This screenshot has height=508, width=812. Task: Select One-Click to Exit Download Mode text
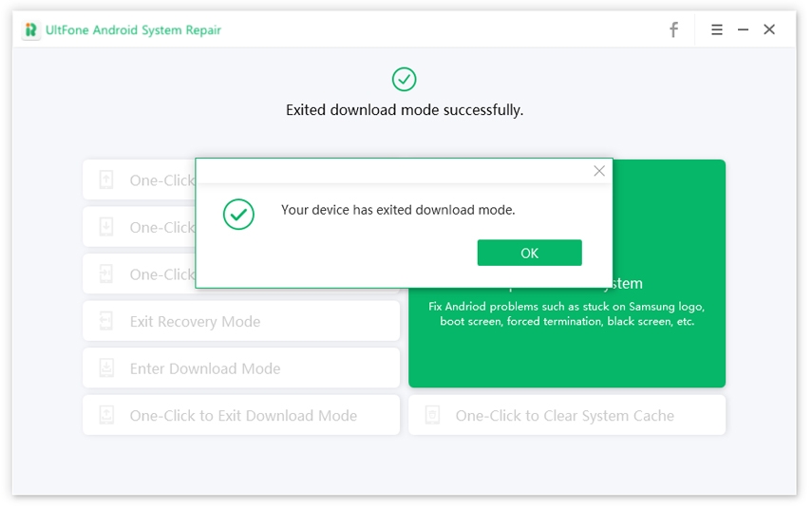click(243, 415)
